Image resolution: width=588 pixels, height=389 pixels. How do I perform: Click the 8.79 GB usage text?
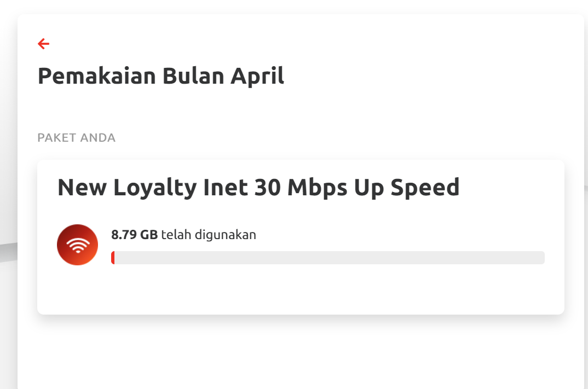[x=133, y=234]
